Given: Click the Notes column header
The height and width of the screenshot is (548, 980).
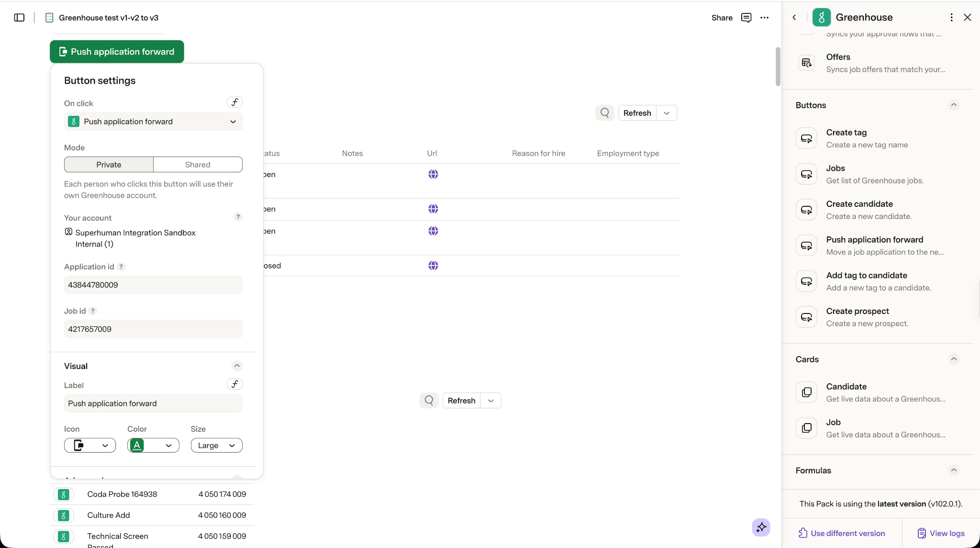Looking at the screenshot, I should pos(352,154).
